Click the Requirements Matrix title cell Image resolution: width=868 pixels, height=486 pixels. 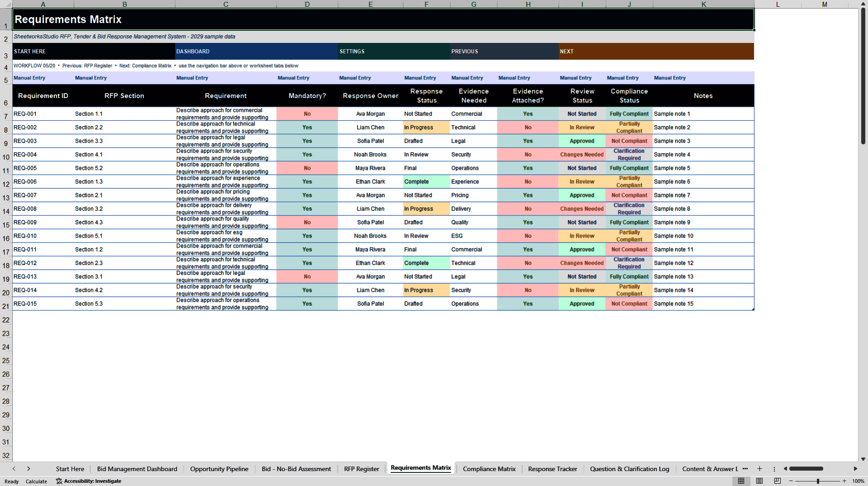click(383, 19)
